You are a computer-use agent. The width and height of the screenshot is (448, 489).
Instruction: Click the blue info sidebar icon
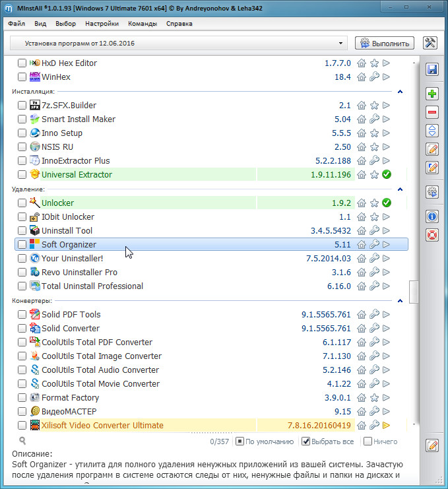tap(432, 216)
